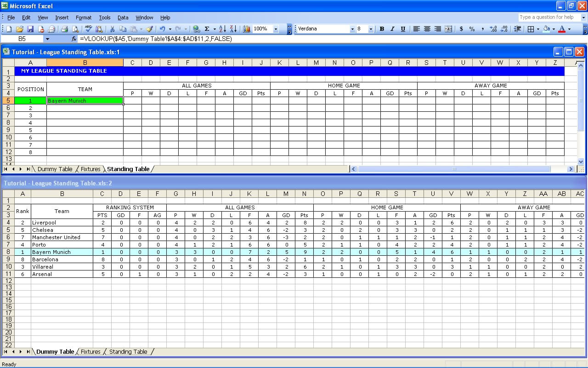Image resolution: width=588 pixels, height=368 pixels.
Task: Select column B header in top window
Action: pyautogui.click(x=85, y=63)
